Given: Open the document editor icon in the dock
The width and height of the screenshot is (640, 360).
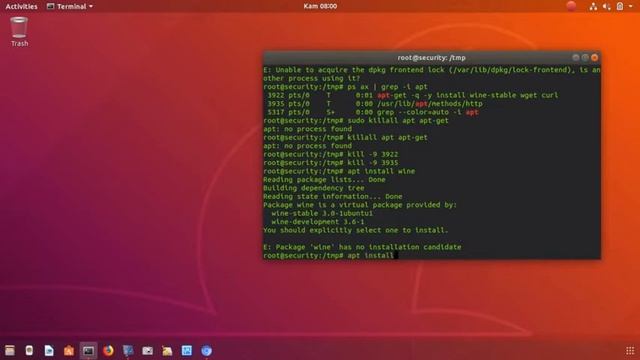Looking at the screenshot, I should [x=49, y=350].
